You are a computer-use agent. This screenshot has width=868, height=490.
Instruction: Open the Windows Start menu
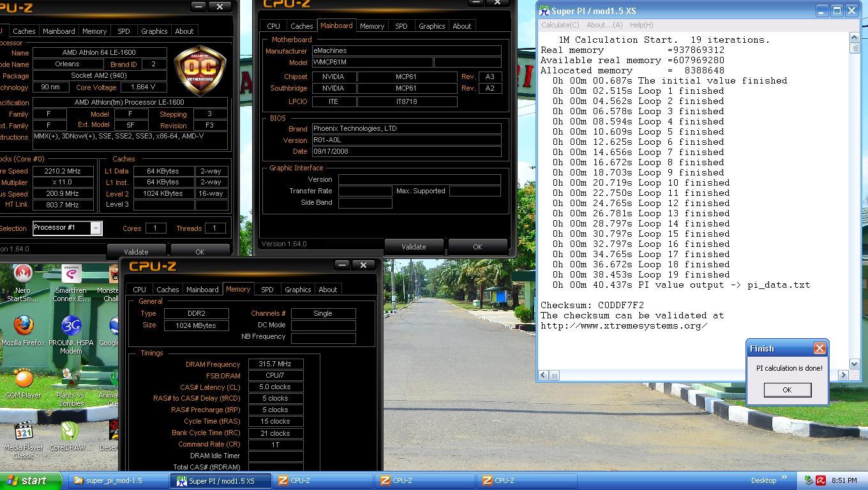31,480
